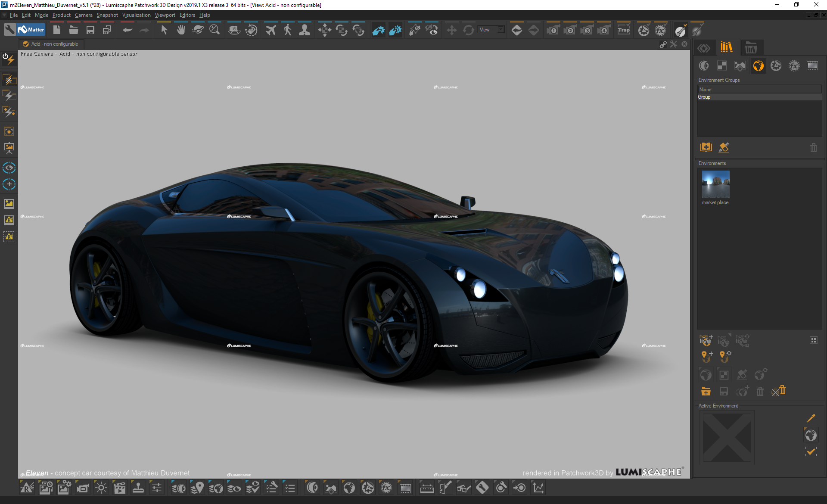
Task: Open the View dropdown in the toolbar
Action: 491,30
